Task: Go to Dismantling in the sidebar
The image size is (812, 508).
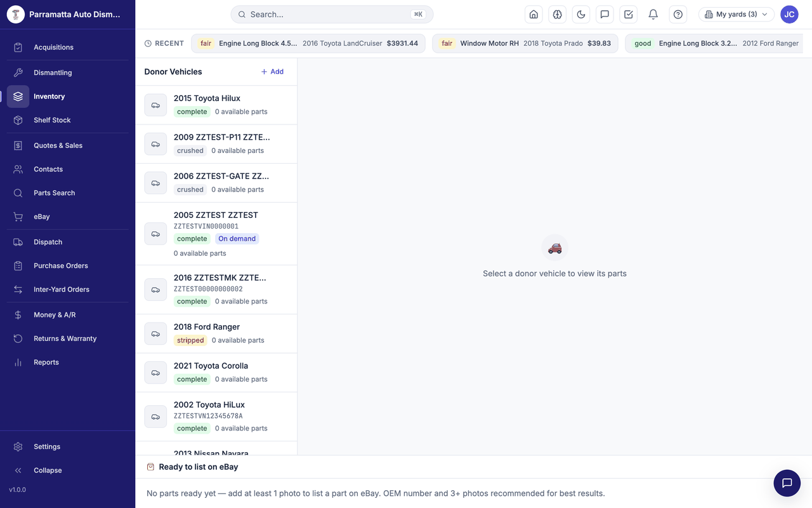Action: point(67,72)
